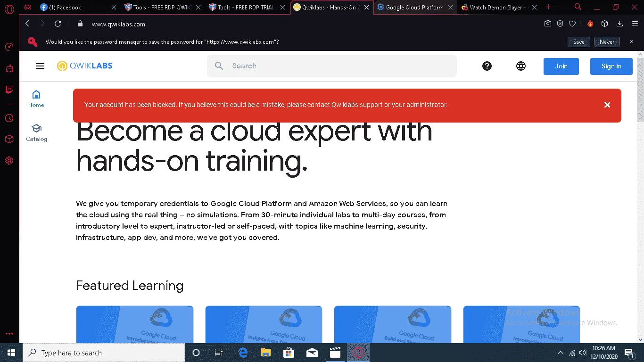This screenshot has height=362, width=644.
Task: Switch to Google Cloud Platform tab
Action: (x=416, y=8)
